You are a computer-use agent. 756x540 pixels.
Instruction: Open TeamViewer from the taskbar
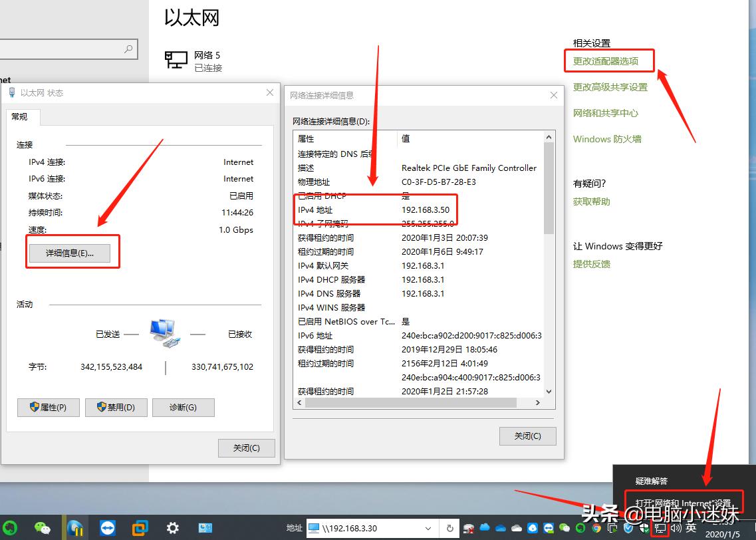pyautogui.click(x=108, y=527)
